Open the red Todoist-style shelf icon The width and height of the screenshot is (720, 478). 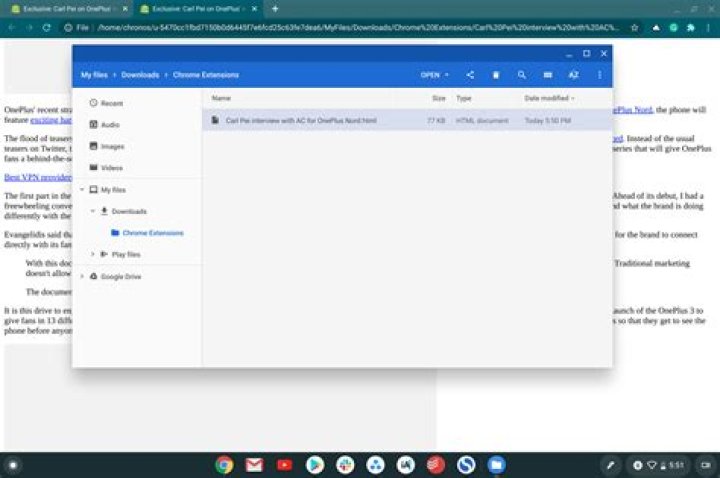pyautogui.click(x=436, y=465)
